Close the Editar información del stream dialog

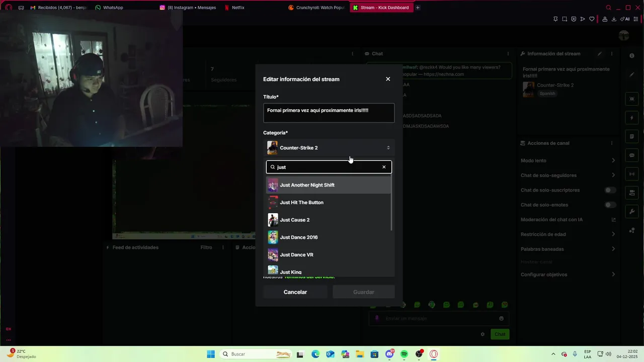(388, 79)
